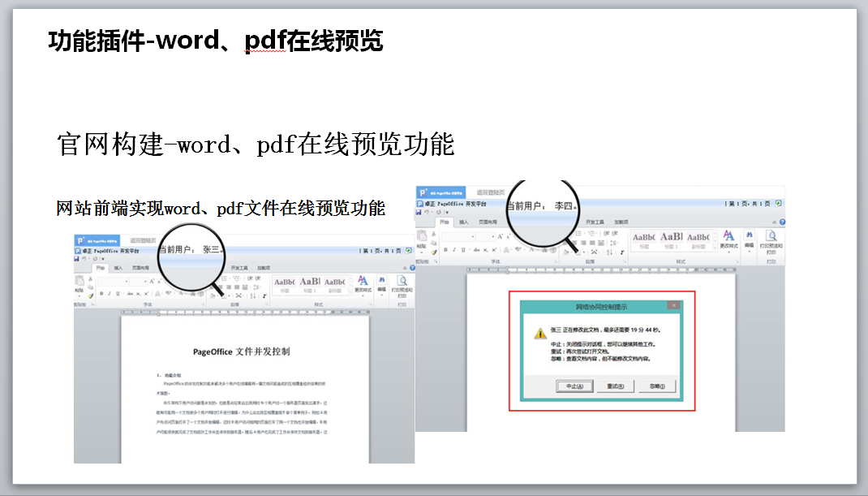Click the save icon in the left quick-access toolbar

pos(78,258)
